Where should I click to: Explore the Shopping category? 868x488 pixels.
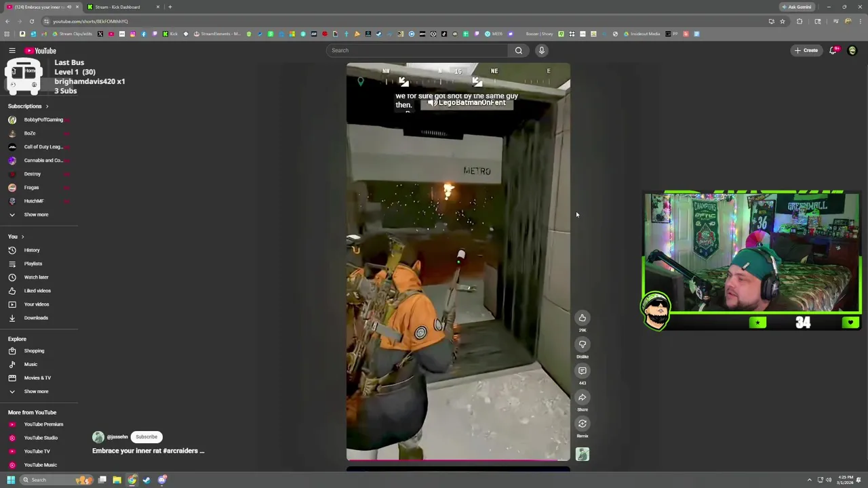click(x=38, y=351)
